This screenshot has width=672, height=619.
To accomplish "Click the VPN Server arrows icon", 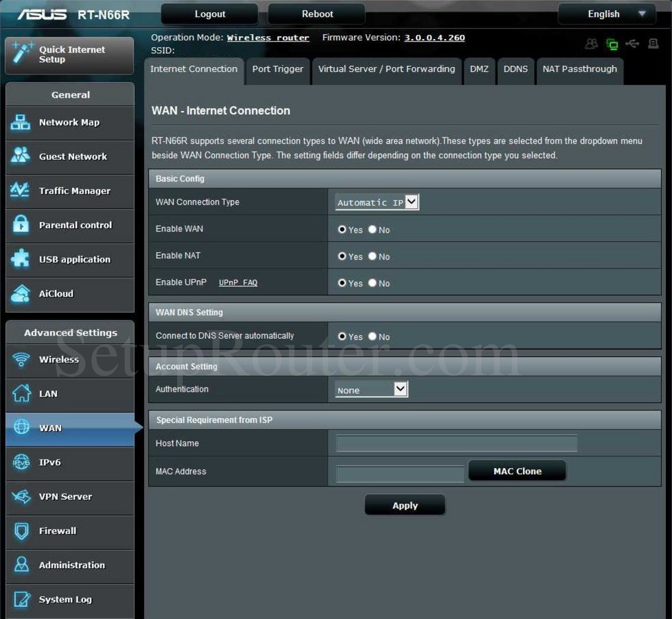I will pos(21,496).
